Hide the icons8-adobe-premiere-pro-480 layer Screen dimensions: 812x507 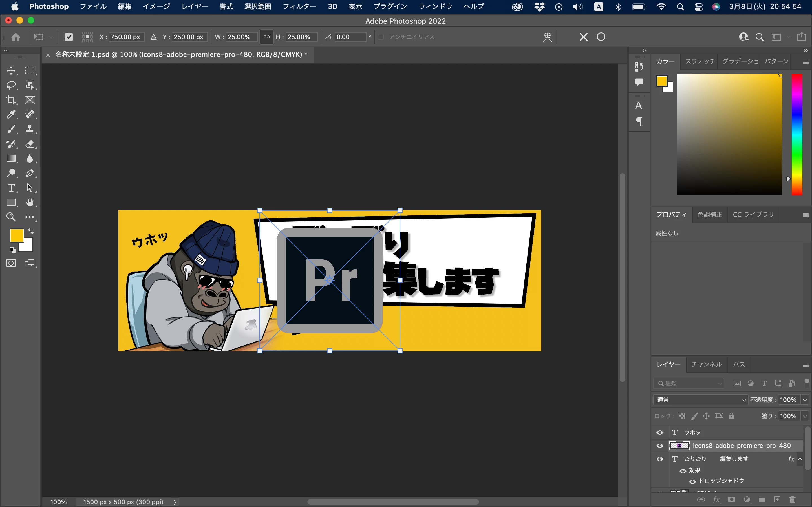pyautogui.click(x=660, y=446)
